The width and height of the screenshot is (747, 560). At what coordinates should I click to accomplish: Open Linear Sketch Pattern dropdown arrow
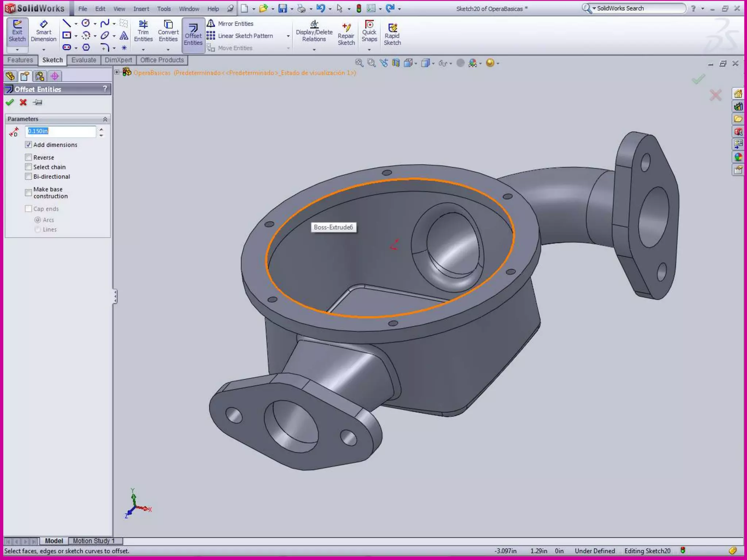click(288, 36)
